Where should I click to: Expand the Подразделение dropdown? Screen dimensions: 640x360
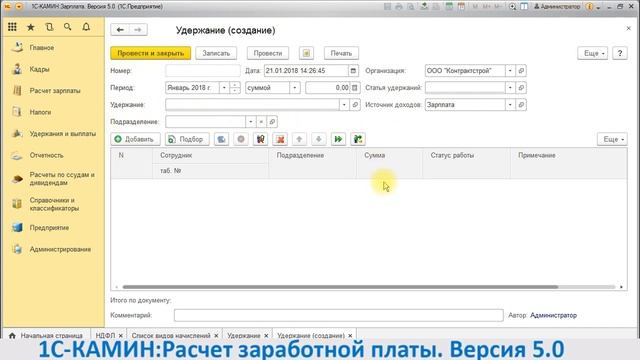click(x=251, y=122)
